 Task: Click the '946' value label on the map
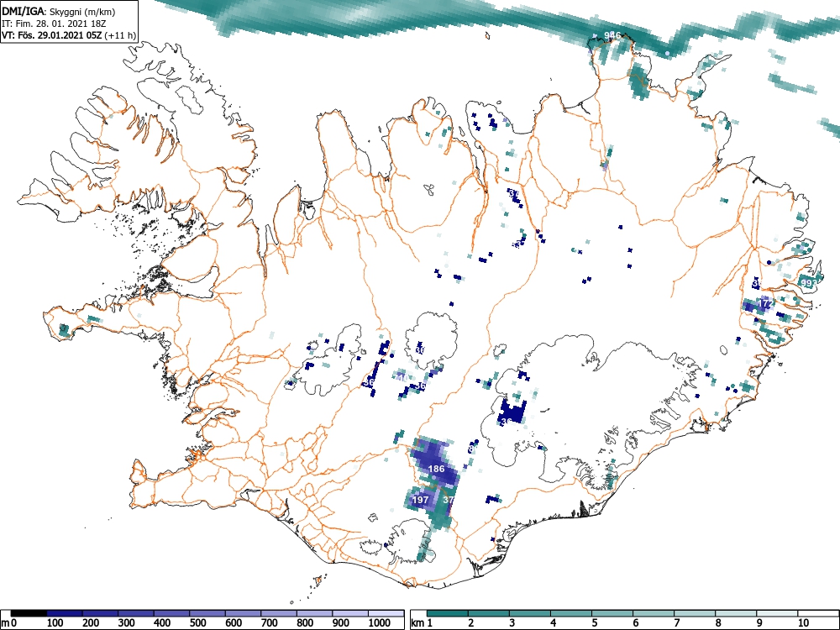click(612, 35)
